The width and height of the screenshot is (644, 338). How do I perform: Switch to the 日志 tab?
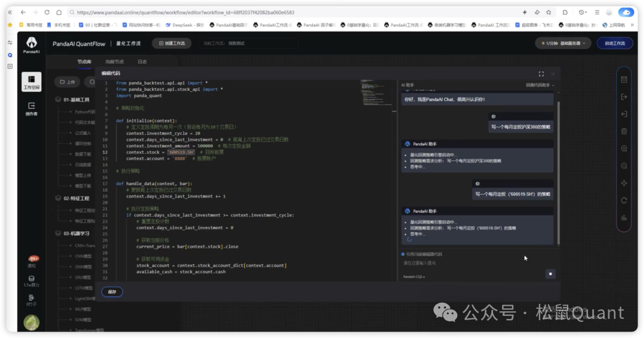142,62
